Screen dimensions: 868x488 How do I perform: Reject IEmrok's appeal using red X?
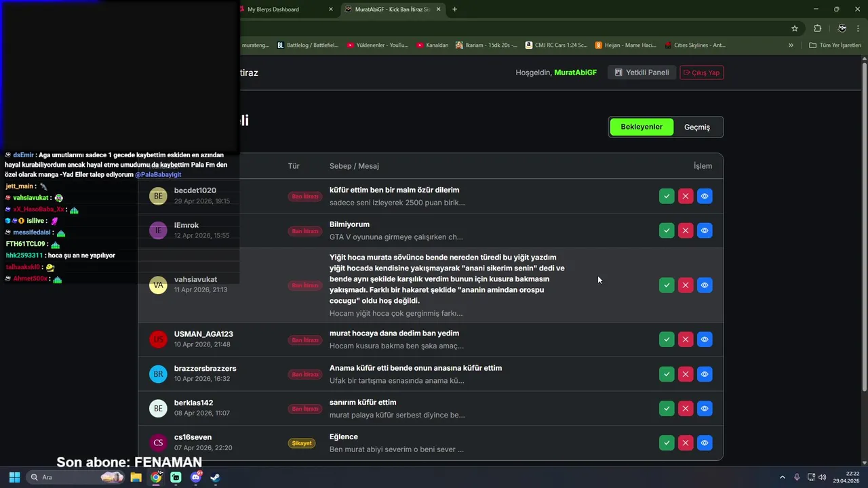coord(686,230)
